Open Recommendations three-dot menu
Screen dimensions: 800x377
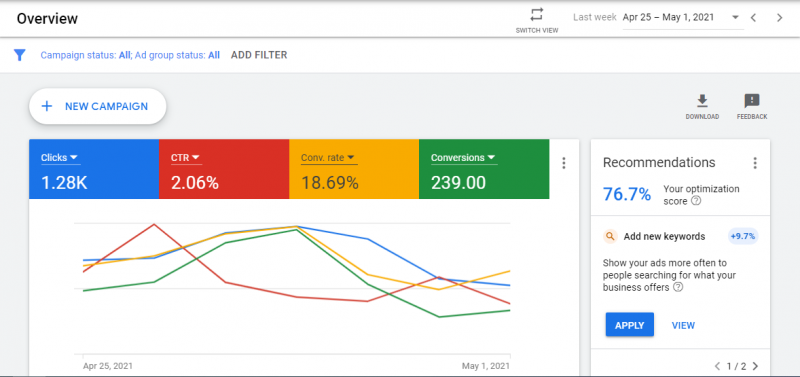point(755,163)
